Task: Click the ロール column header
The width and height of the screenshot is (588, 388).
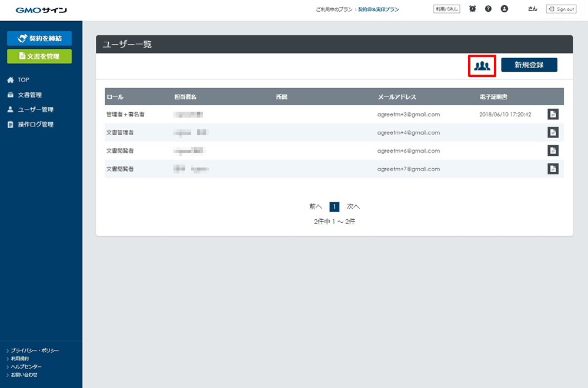Action: 115,97
